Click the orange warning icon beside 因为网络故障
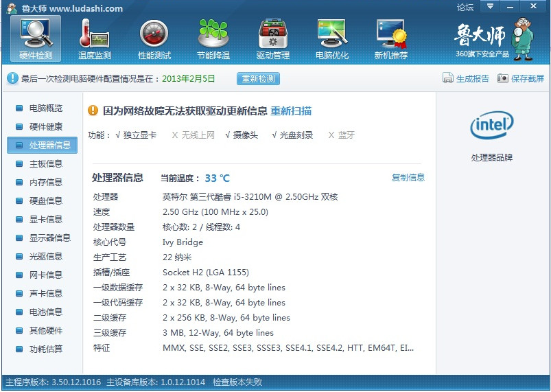Image resolution: width=551 pixels, height=392 pixels. tap(93, 111)
